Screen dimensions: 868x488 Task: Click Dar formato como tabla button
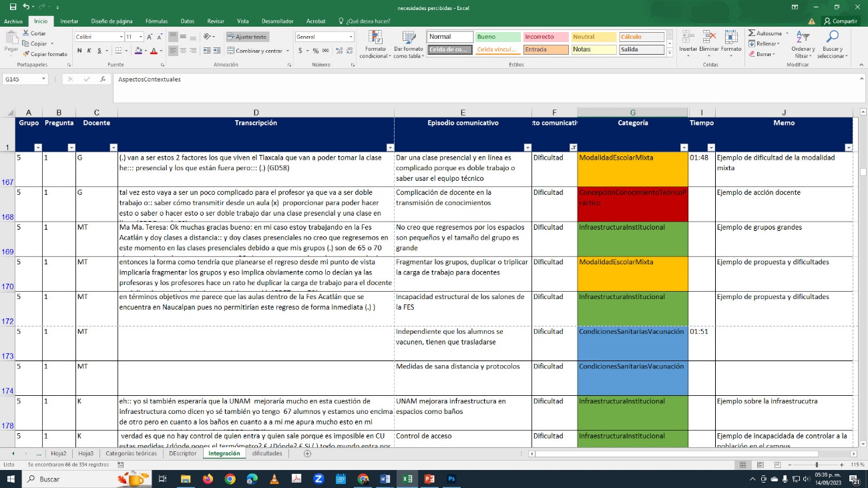tap(409, 44)
